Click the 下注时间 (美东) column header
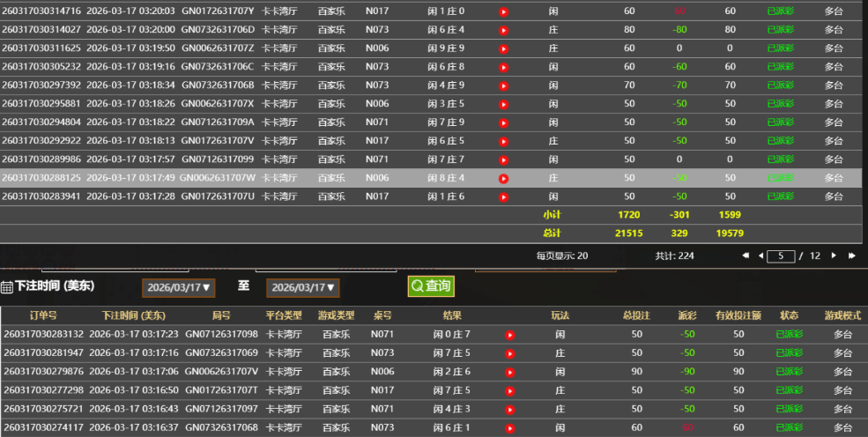The width and height of the screenshot is (868, 437). coord(133,315)
